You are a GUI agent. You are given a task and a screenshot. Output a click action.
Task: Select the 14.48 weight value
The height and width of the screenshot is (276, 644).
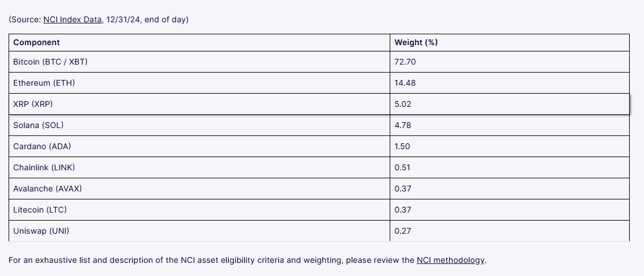click(x=405, y=83)
